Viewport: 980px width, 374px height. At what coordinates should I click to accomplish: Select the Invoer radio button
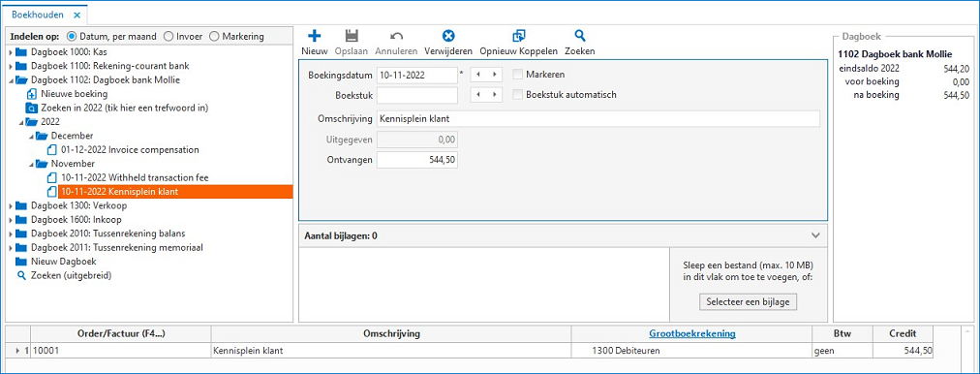[x=168, y=36]
